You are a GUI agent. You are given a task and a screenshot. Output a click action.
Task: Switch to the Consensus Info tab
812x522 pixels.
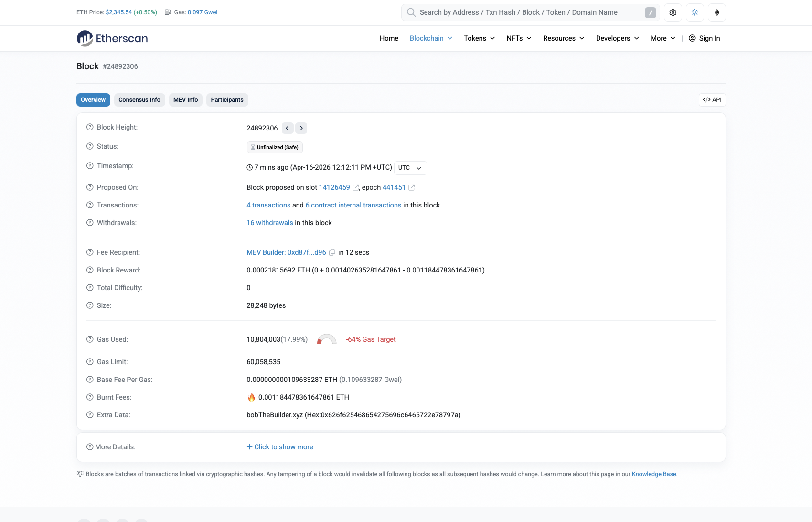tap(139, 100)
